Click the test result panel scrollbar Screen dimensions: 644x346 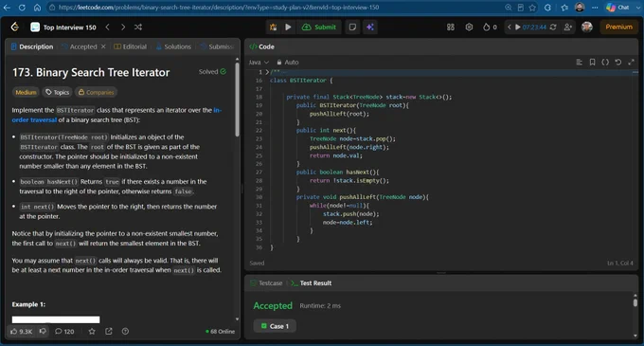coord(635,302)
